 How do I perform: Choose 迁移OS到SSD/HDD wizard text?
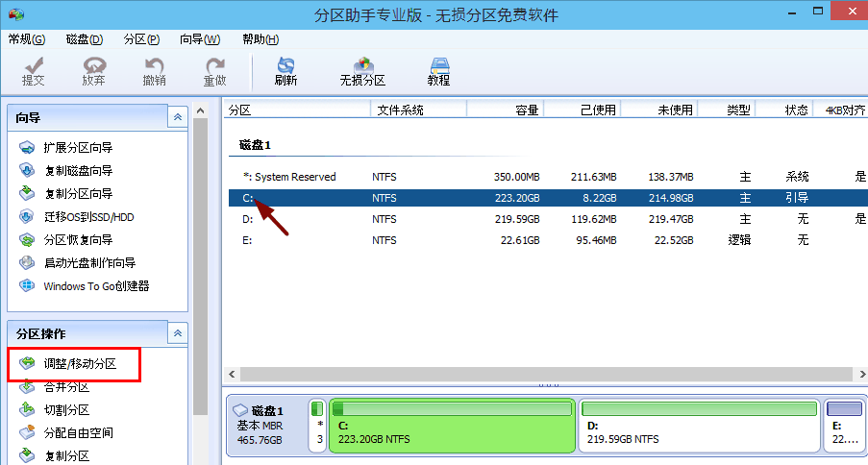coord(89,217)
